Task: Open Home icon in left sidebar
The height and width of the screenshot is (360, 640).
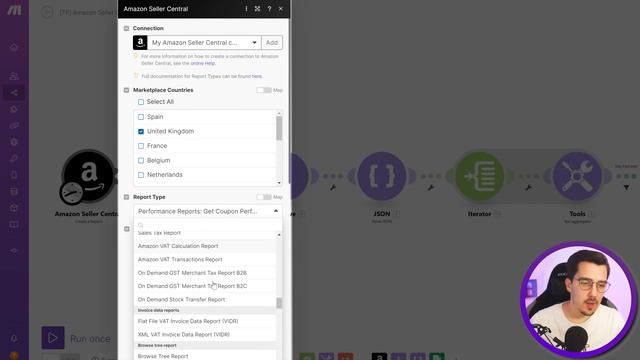Action: pos(14,47)
